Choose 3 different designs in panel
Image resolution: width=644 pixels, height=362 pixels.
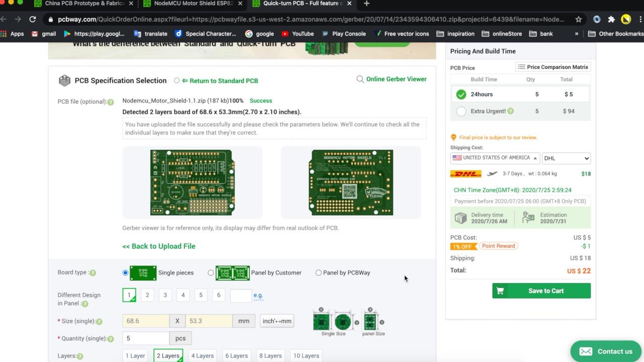click(x=165, y=295)
